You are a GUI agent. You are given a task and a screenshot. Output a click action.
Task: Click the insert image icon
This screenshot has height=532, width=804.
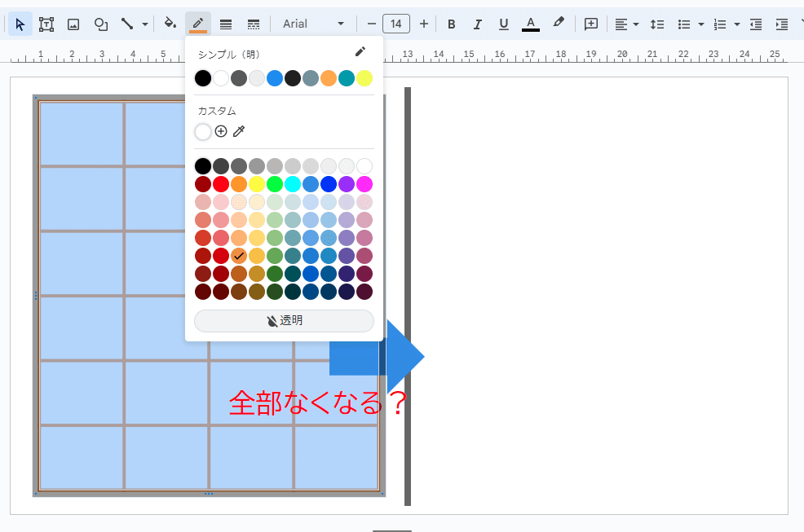[x=73, y=24]
